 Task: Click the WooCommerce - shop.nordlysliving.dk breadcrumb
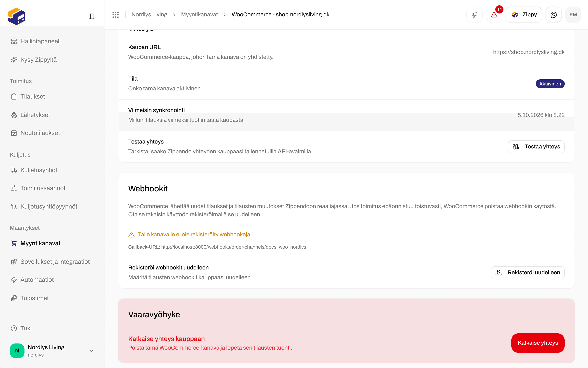(280, 15)
